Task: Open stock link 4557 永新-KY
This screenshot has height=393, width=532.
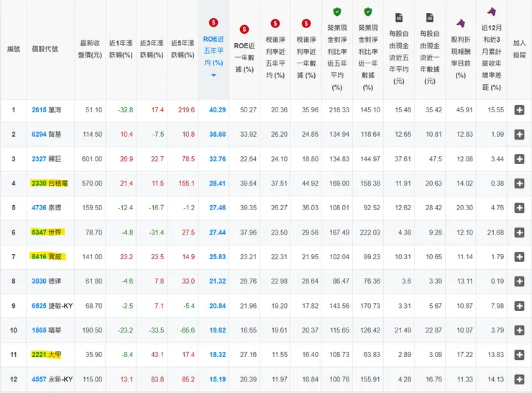Action: pos(52,379)
